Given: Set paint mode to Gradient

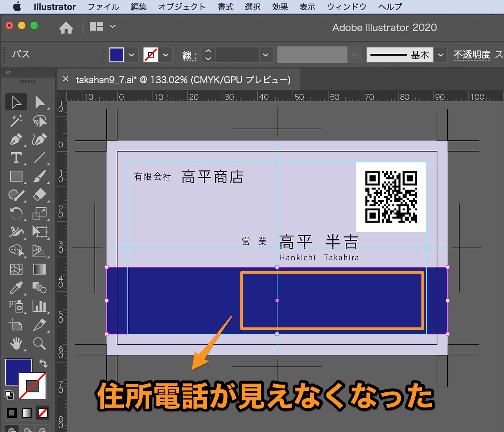Looking at the screenshot, I should pos(27,413).
